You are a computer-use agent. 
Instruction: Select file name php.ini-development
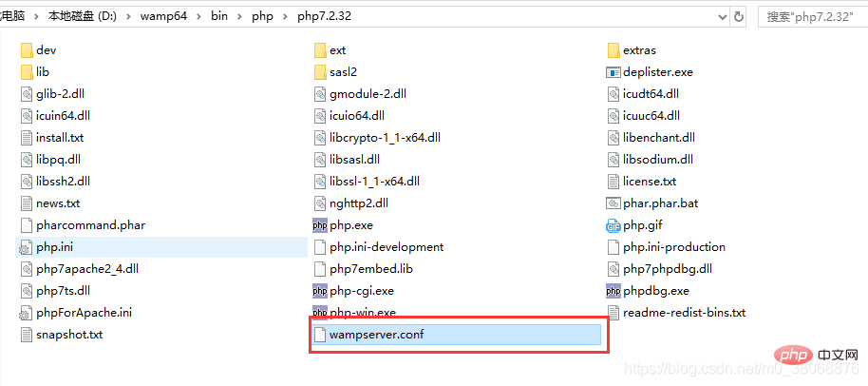[387, 247]
